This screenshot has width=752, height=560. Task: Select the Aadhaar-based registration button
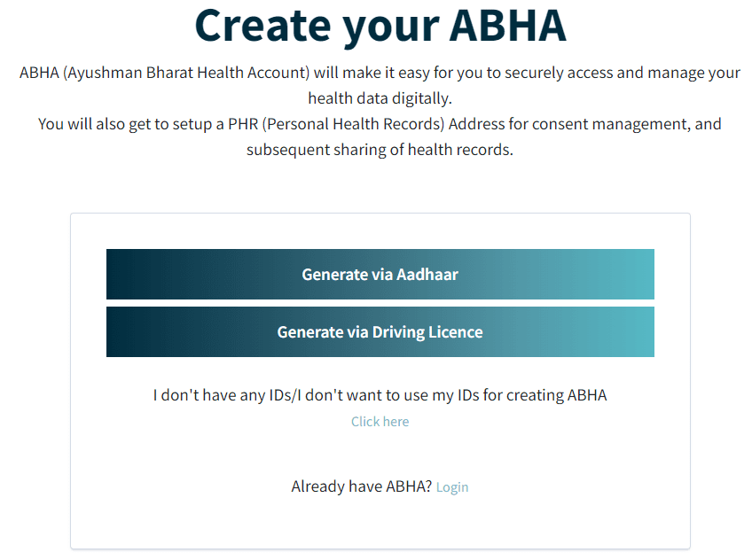[x=380, y=275]
